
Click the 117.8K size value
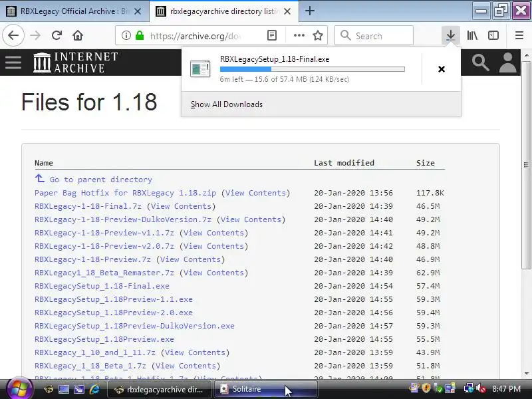coord(430,193)
